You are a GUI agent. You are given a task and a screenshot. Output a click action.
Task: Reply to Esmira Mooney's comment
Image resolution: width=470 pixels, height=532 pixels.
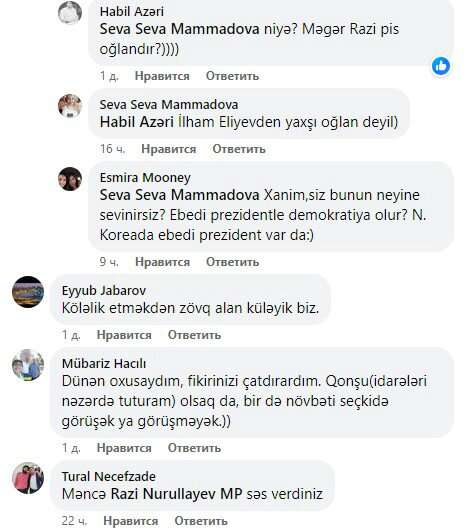point(232,262)
